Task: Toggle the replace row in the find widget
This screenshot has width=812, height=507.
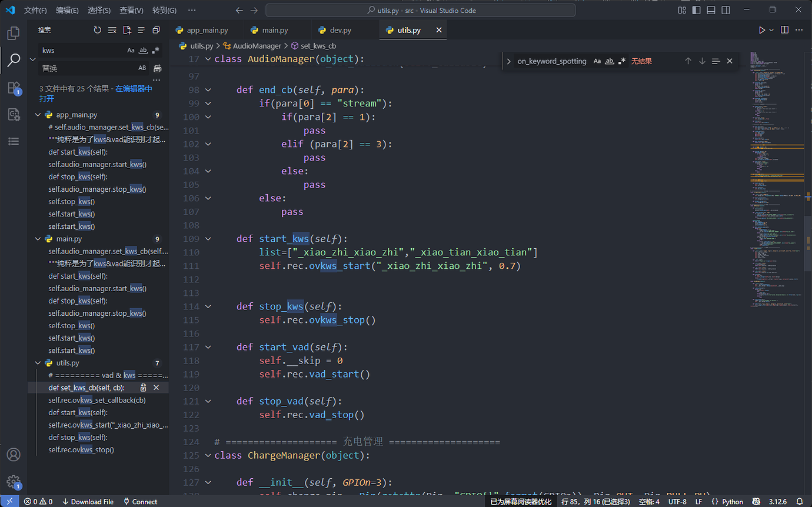Action: click(509, 61)
